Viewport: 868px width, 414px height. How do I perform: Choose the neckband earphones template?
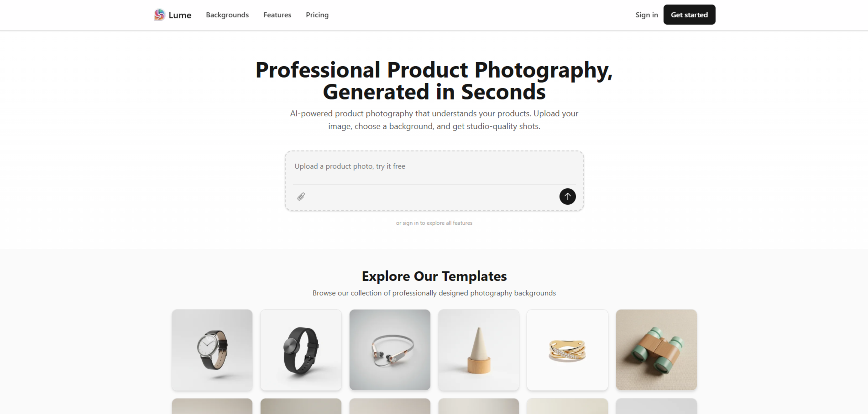[x=390, y=350]
